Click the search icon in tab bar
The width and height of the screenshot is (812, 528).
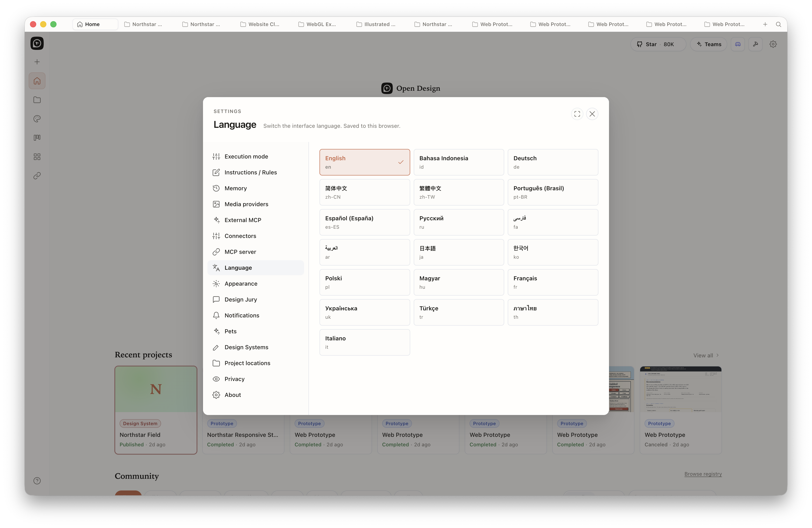tap(778, 24)
